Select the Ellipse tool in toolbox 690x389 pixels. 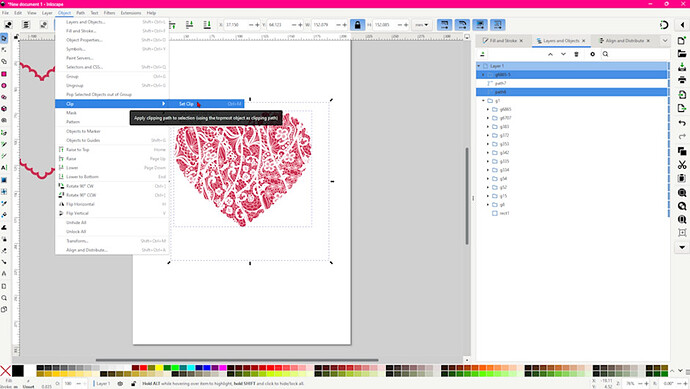[x=4, y=85]
